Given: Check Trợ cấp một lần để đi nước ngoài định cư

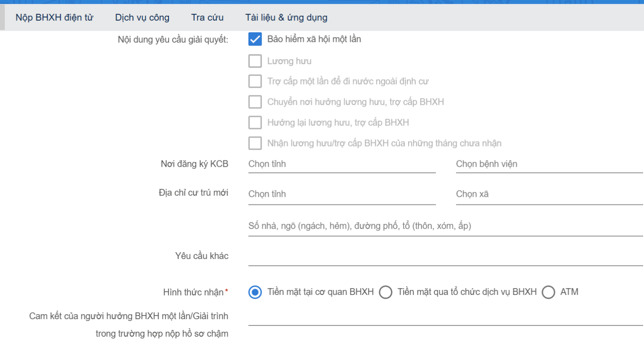Looking at the screenshot, I should (x=255, y=81).
